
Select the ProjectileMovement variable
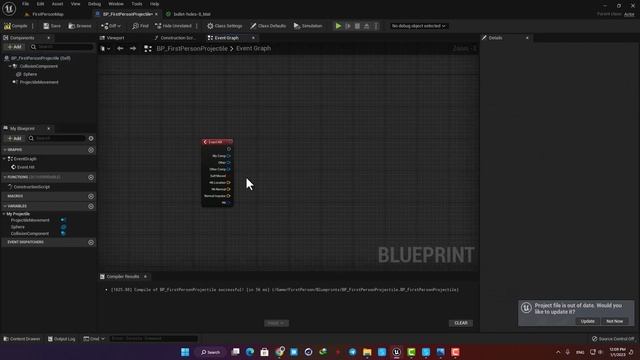point(30,220)
